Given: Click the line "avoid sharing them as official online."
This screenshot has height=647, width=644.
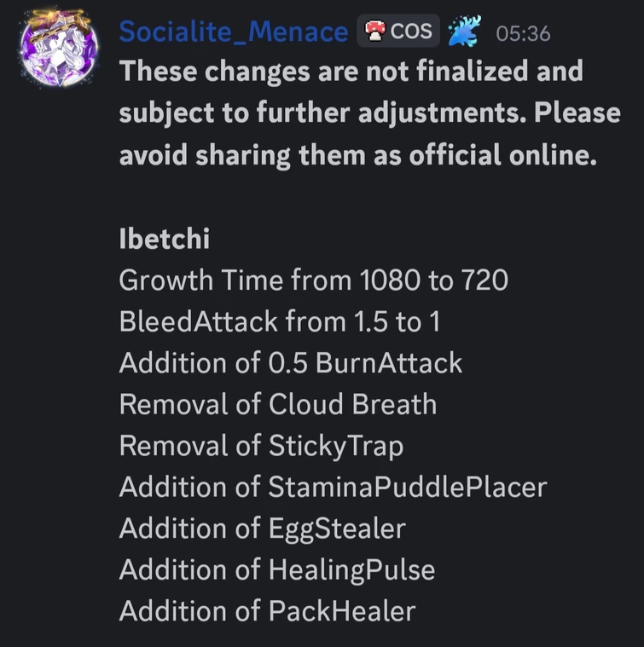Looking at the screenshot, I should point(357,155).
